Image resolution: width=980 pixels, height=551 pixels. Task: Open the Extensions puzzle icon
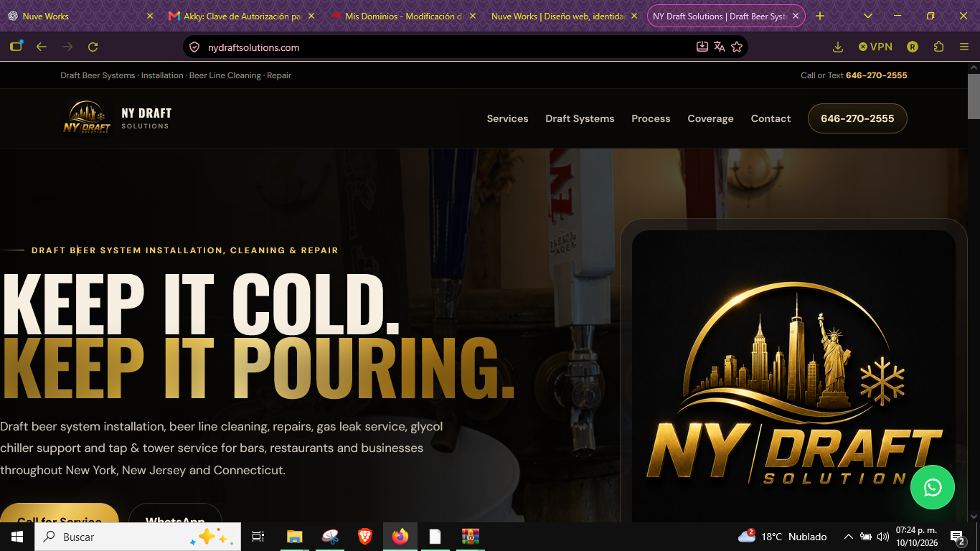938,47
